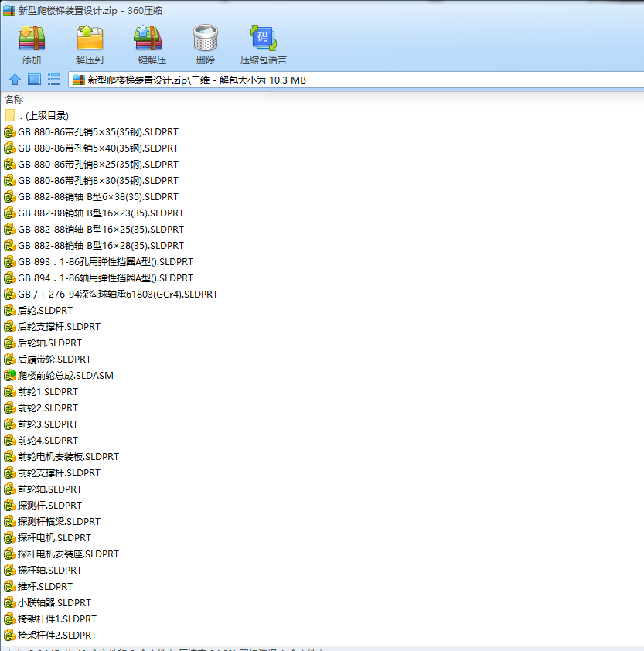Screen dimensions: 644x651
Task: Select the 前轮轴.SLDPRT file
Action: (43, 489)
